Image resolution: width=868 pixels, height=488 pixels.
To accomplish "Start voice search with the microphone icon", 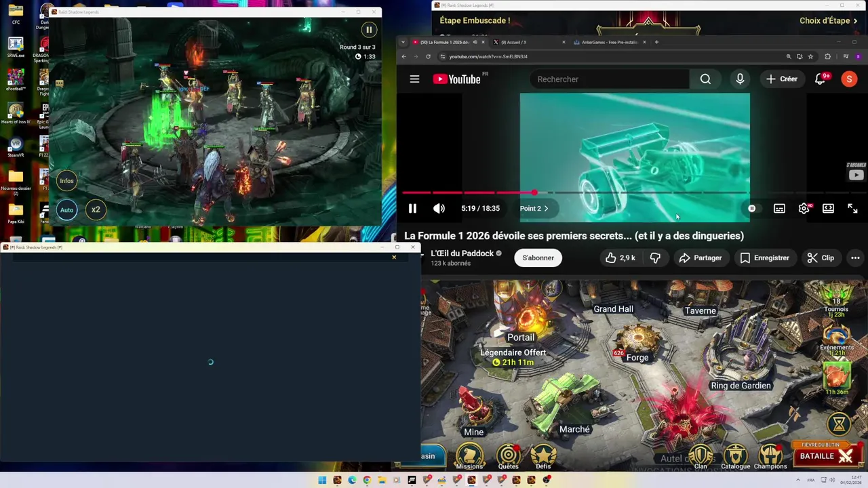I will tap(740, 79).
